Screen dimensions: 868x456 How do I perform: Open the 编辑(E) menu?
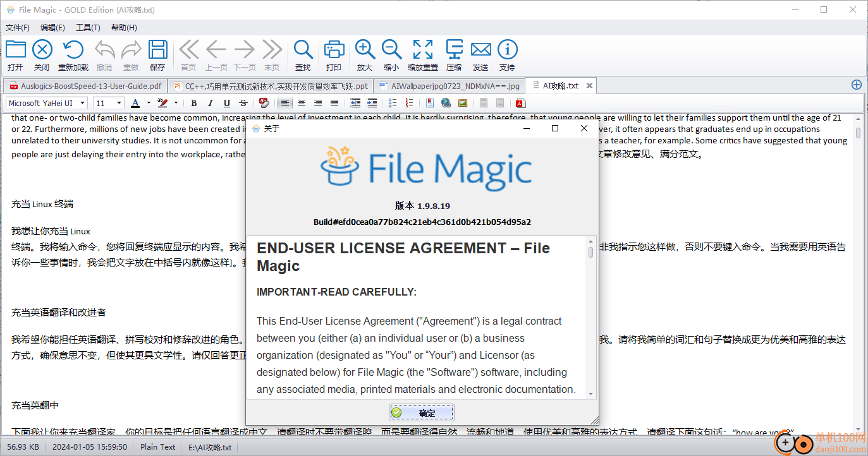[x=52, y=27]
